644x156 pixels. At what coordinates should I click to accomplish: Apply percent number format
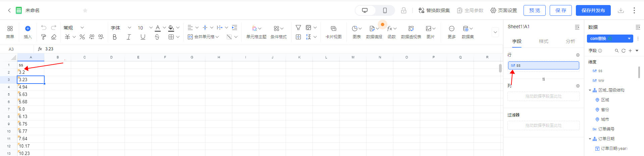[x=82, y=37]
